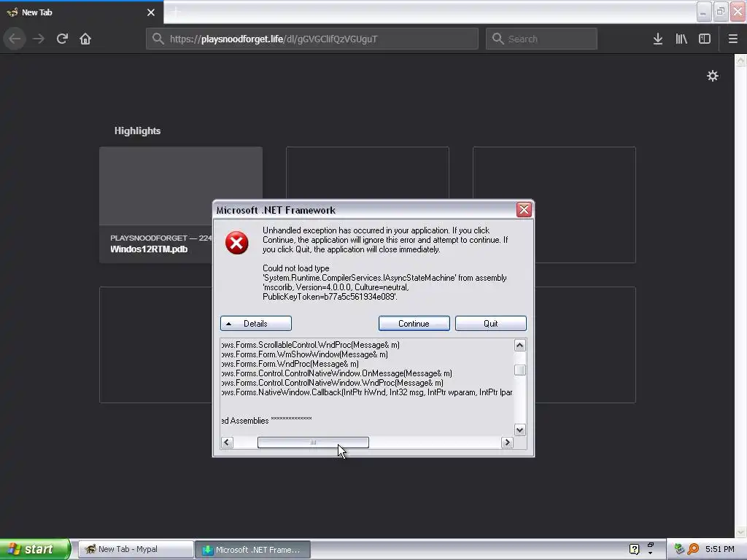This screenshot has width=747, height=560.
Task: Click scroll-up arrow in details text box
Action: 519,345
